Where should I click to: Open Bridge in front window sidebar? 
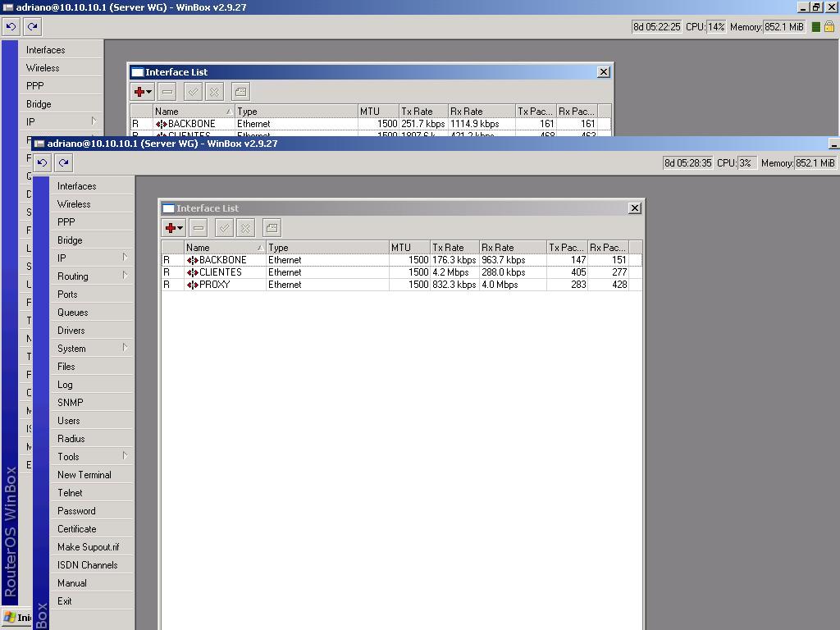click(x=92, y=240)
